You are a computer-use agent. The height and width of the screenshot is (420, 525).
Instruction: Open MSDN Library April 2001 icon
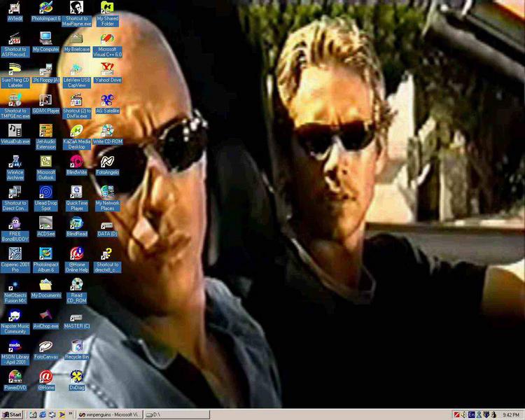[x=15, y=353]
